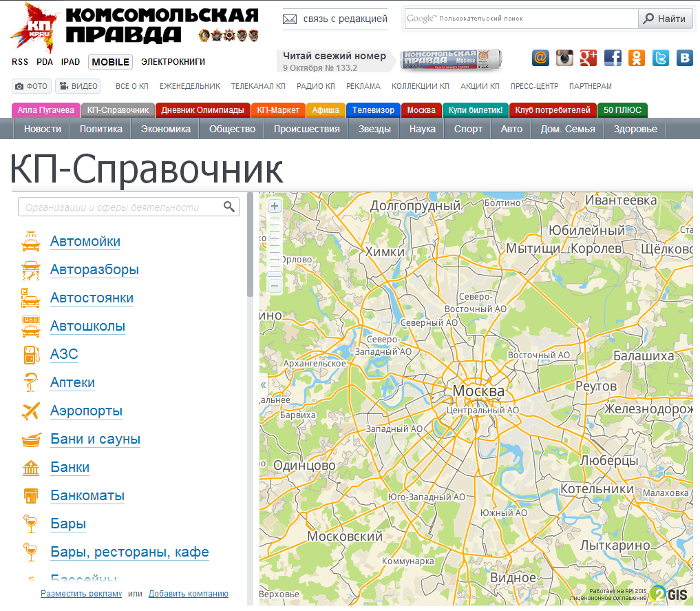Viewport: 700px width, 611px height.
Task: Click the driving school icon beside Автошколы
Action: tap(31, 326)
